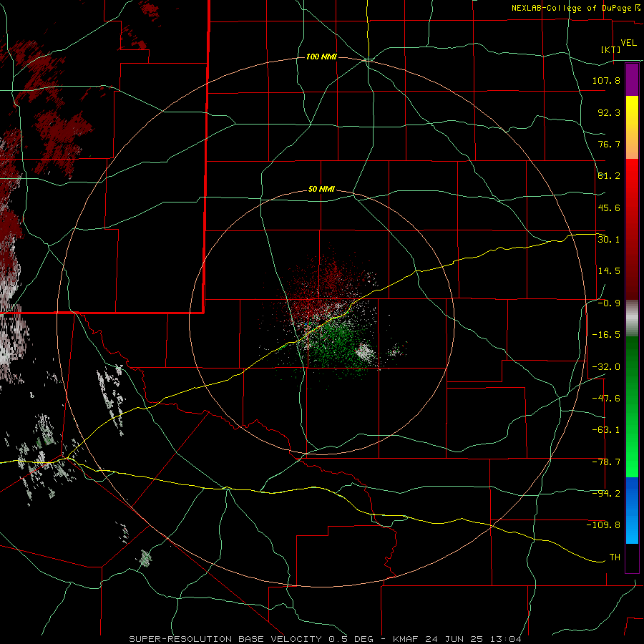
Task: Click the white velocity blob southeast of radar
Action: click(x=365, y=352)
